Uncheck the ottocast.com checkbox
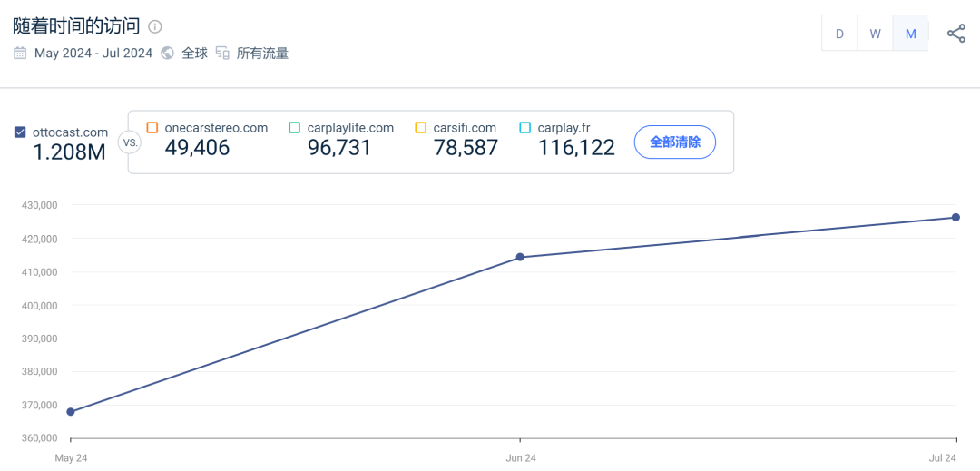 pyautogui.click(x=20, y=132)
